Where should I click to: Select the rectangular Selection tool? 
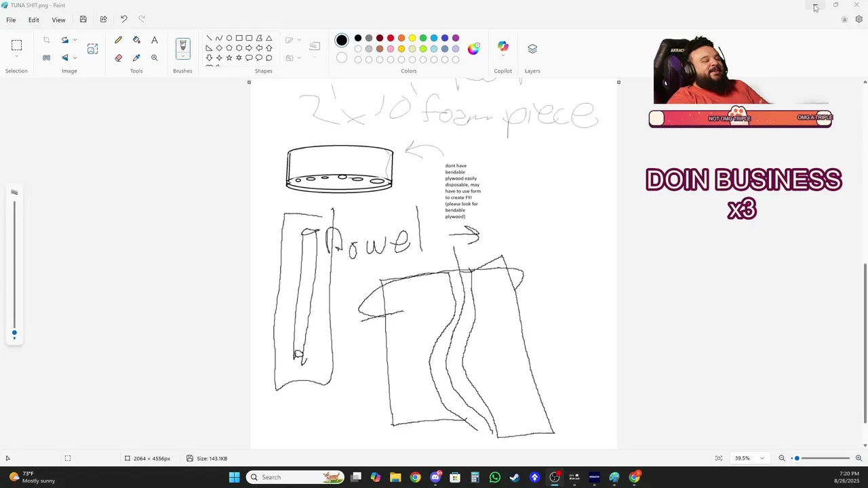(16, 45)
